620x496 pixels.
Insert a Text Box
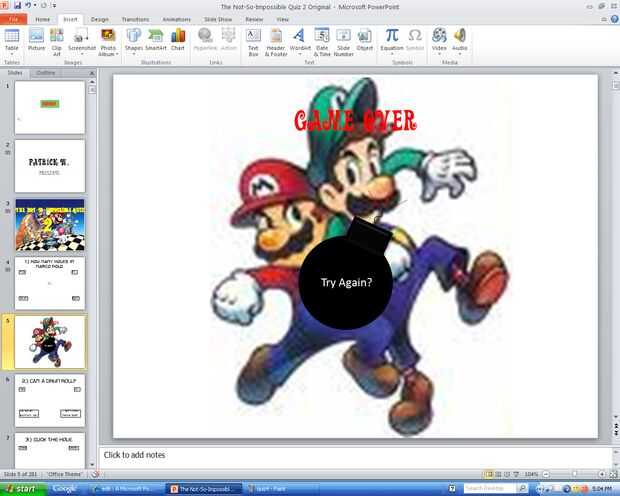[x=253, y=42]
